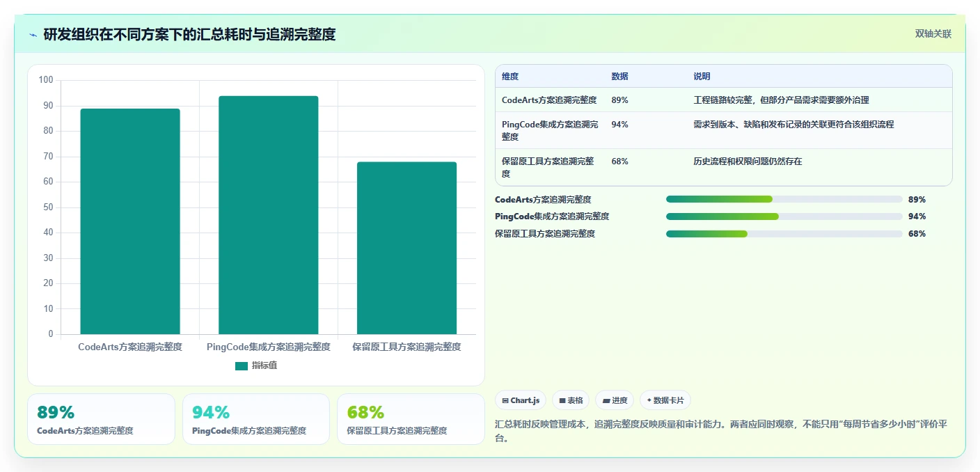Open the 89% CodeArts data card
This screenshot has height=472, width=980.
click(x=102, y=419)
